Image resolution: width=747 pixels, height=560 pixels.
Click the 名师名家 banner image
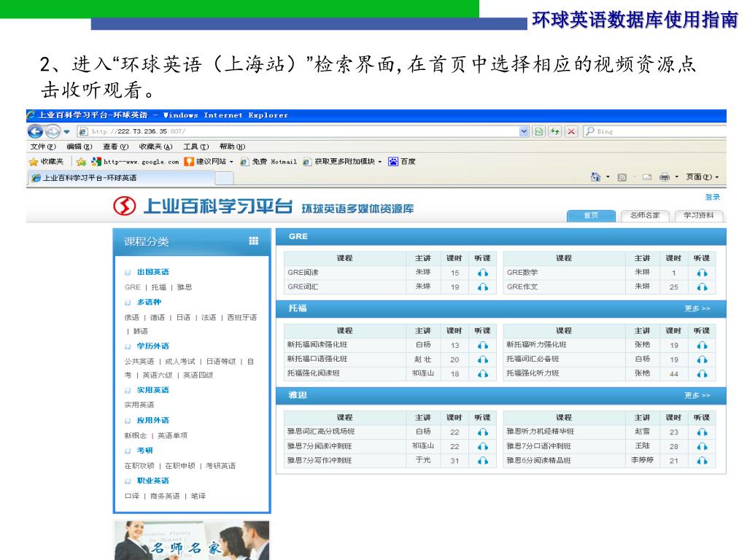pyautogui.click(x=192, y=540)
